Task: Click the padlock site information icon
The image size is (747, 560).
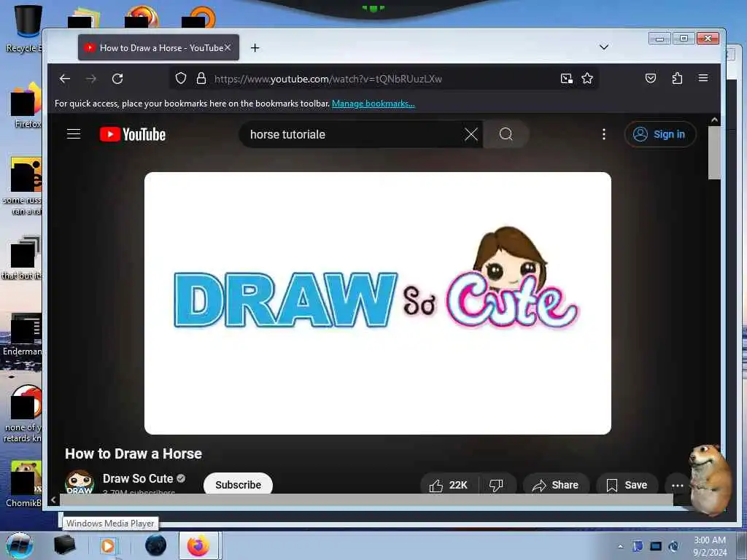Action: pyautogui.click(x=201, y=78)
